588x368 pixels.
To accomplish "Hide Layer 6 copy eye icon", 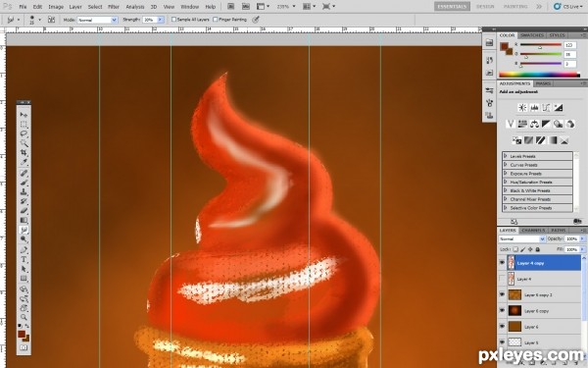I will [x=502, y=310].
